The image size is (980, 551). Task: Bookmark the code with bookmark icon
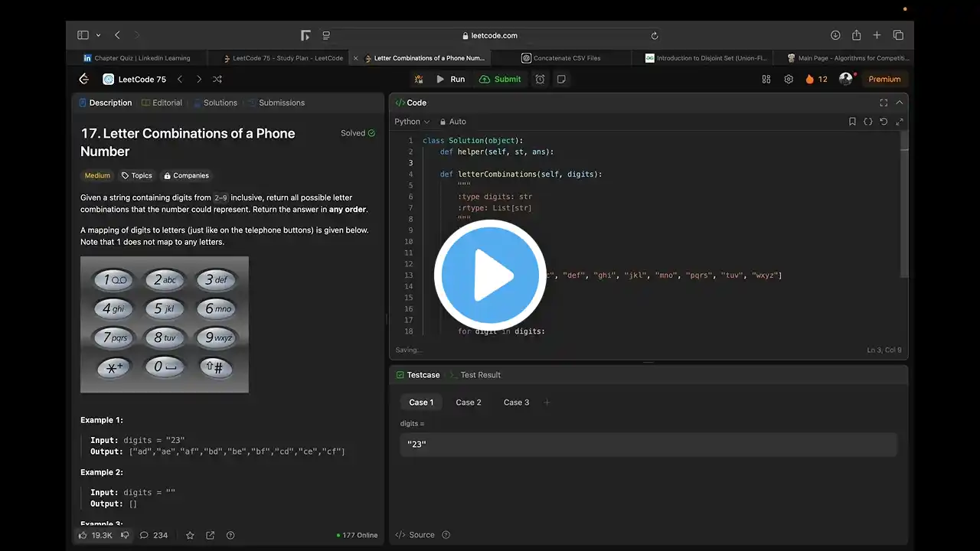click(x=852, y=122)
